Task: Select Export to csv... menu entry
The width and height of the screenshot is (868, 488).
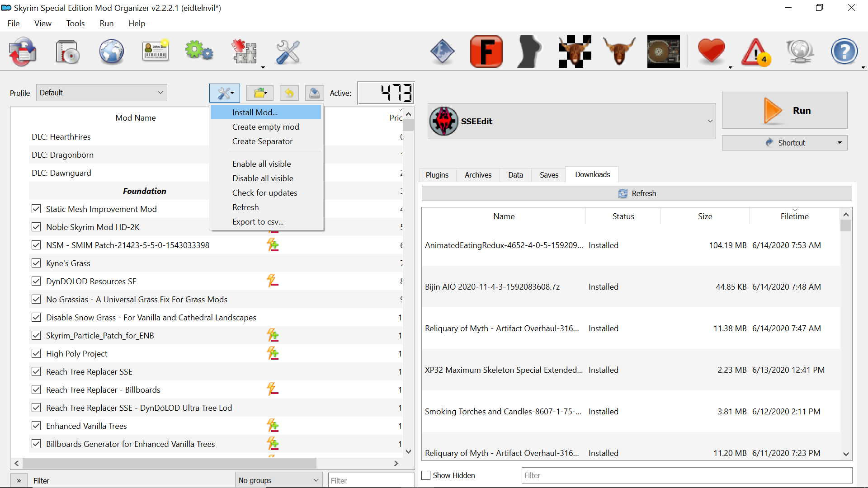Action: pos(266,222)
